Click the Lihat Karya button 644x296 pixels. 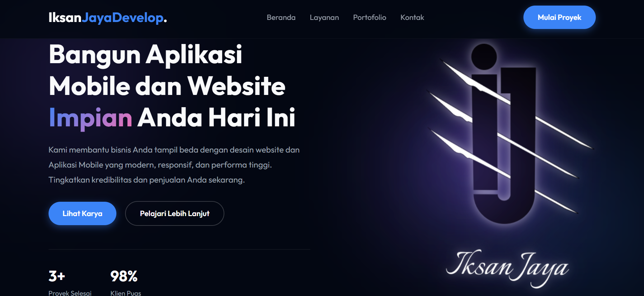tap(82, 213)
